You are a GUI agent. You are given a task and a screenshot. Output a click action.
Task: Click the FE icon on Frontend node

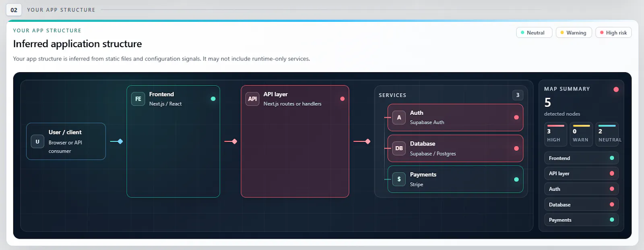pos(138,99)
